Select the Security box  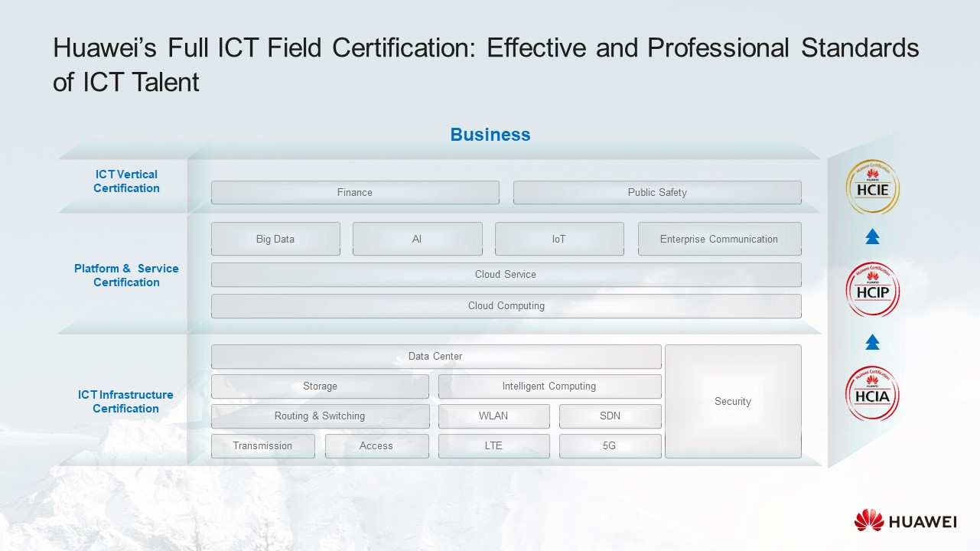[733, 402]
